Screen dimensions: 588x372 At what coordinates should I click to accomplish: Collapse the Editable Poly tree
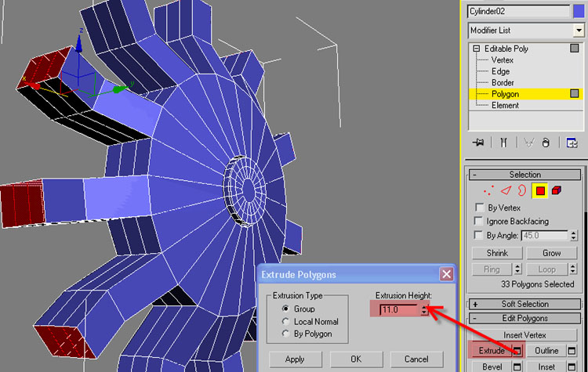click(x=475, y=49)
